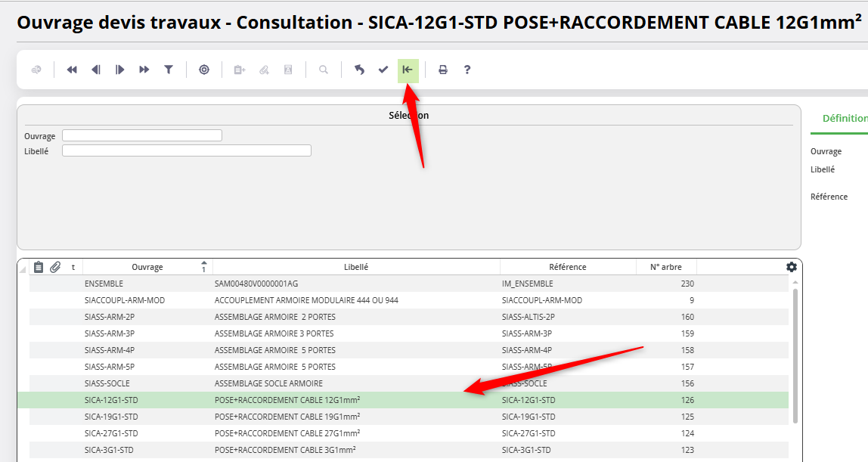The width and height of the screenshot is (868, 462).
Task: Click the undo arrow toolbar icon
Action: tap(359, 70)
